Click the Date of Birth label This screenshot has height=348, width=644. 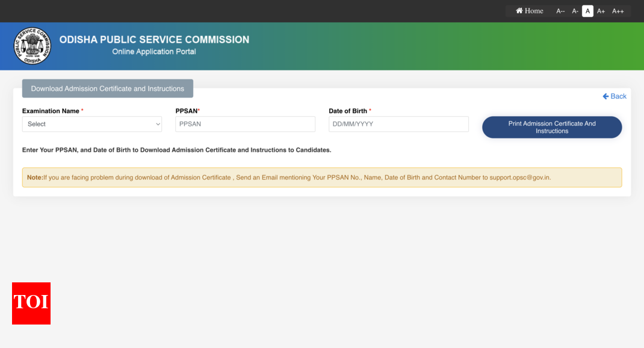[x=348, y=111]
